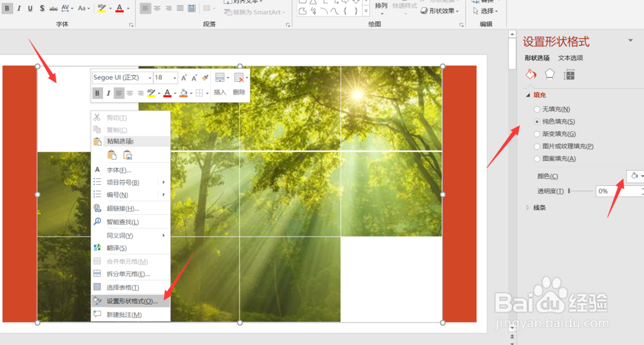This screenshot has height=345, width=644.
Task: Choose 设置形状格式(O)... in context menu
Action: (x=131, y=301)
